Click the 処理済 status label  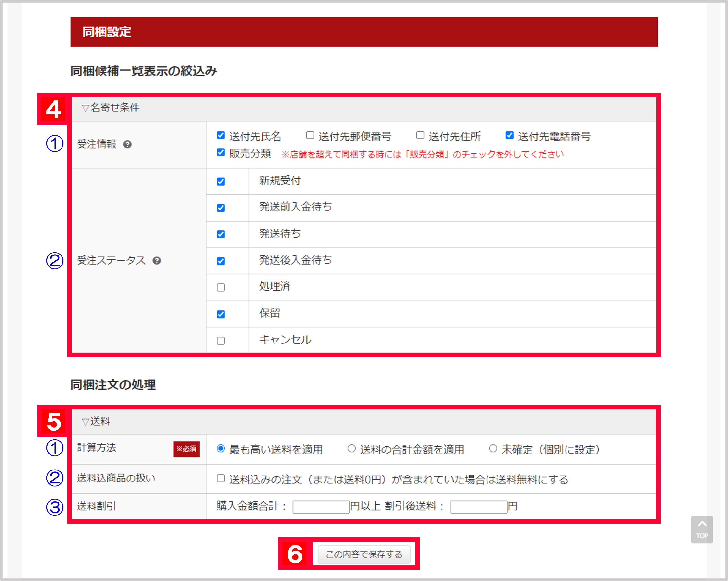click(275, 287)
